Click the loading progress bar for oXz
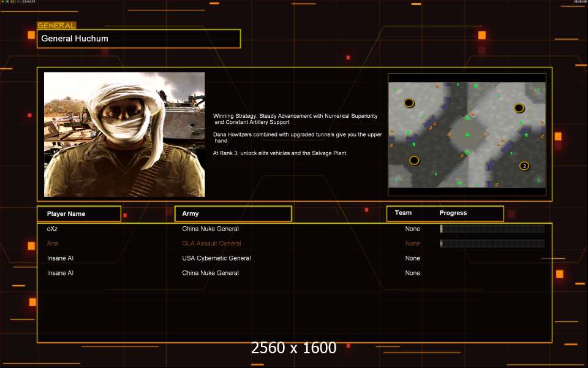This screenshot has width=588, height=368. (x=492, y=229)
